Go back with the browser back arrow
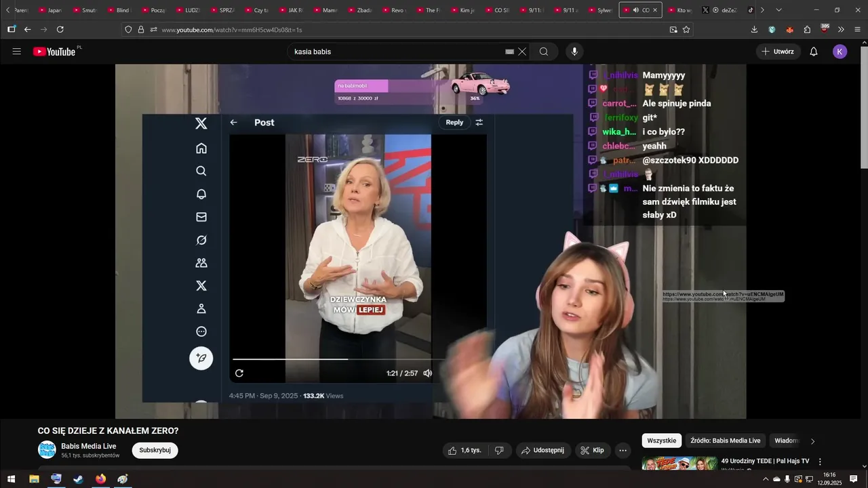 pyautogui.click(x=28, y=30)
